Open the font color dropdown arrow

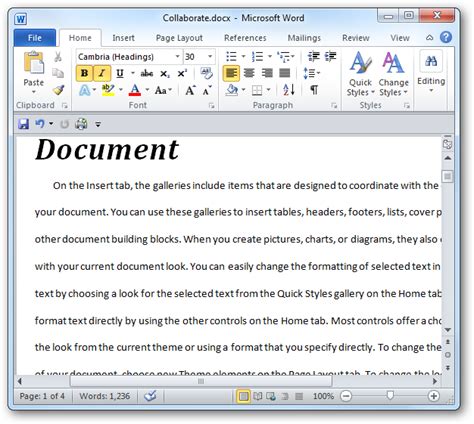147,90
